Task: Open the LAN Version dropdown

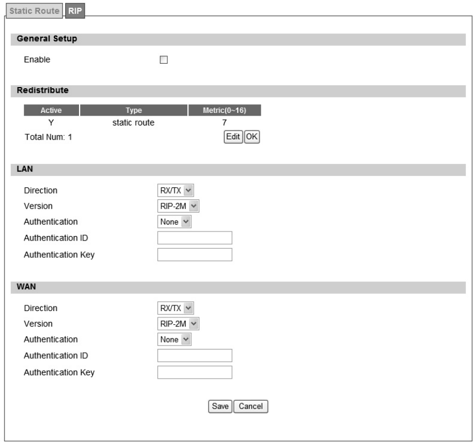Action: point(178,206)
